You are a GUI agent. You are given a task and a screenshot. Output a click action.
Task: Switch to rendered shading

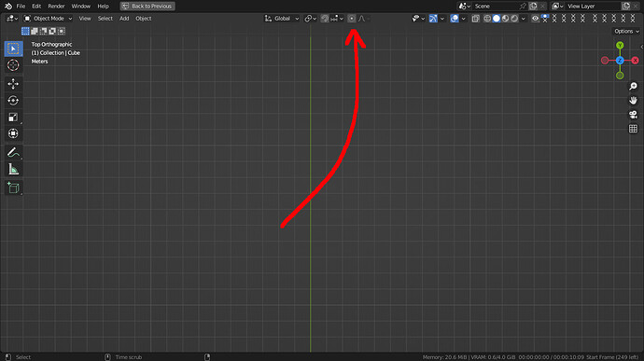coord(514,19)
